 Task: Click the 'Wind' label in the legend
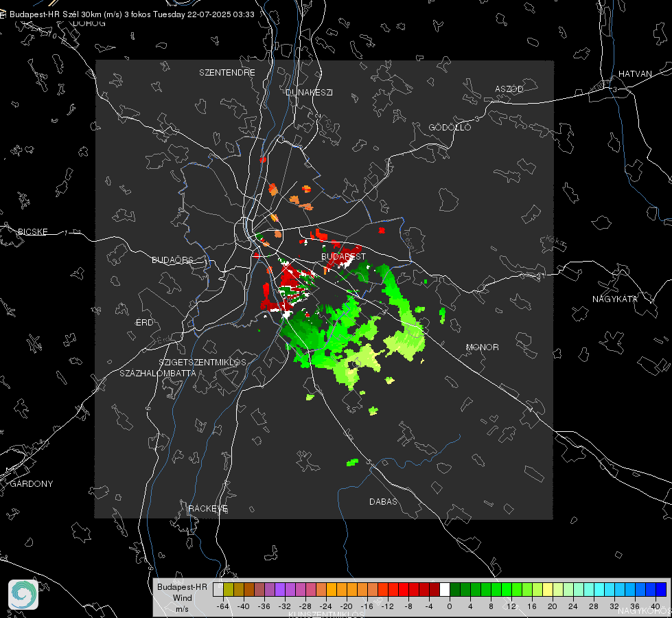[182, 597]
